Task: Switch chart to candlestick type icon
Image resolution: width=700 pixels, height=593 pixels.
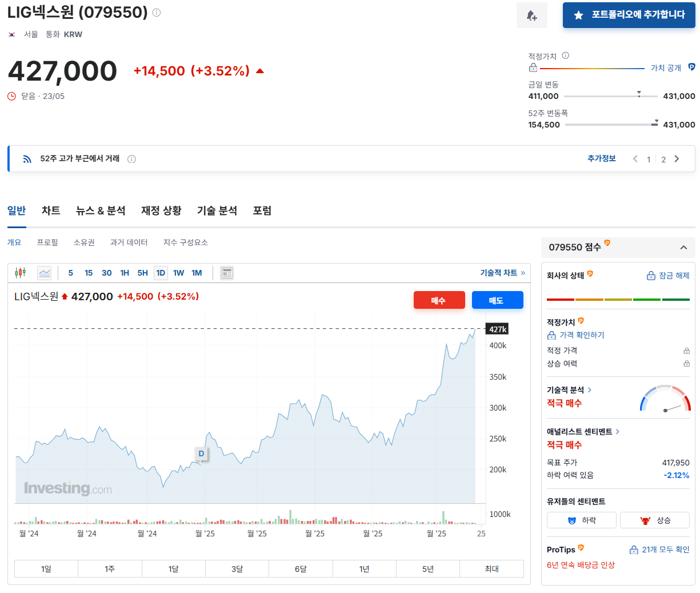Action: (21, 273)
